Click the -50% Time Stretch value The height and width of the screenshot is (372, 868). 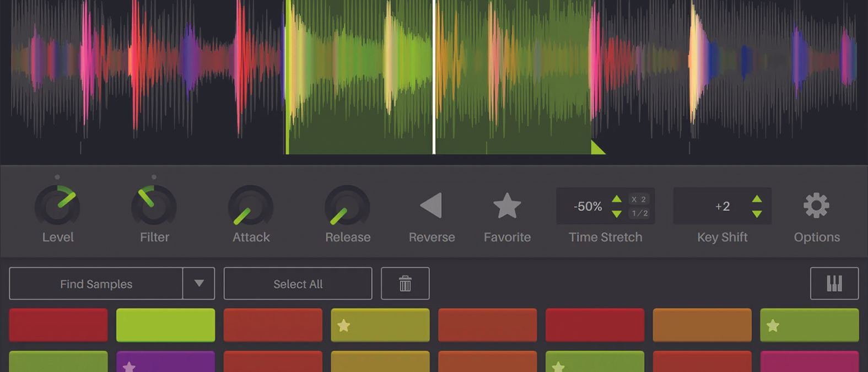pyautogui.click(x=587, y=206)
